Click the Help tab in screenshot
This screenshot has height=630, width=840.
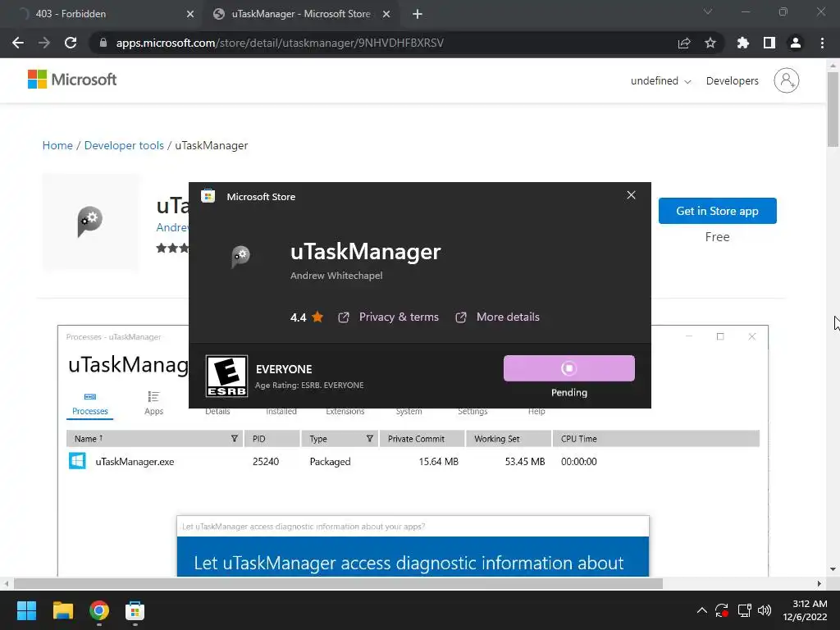[536, 412]
